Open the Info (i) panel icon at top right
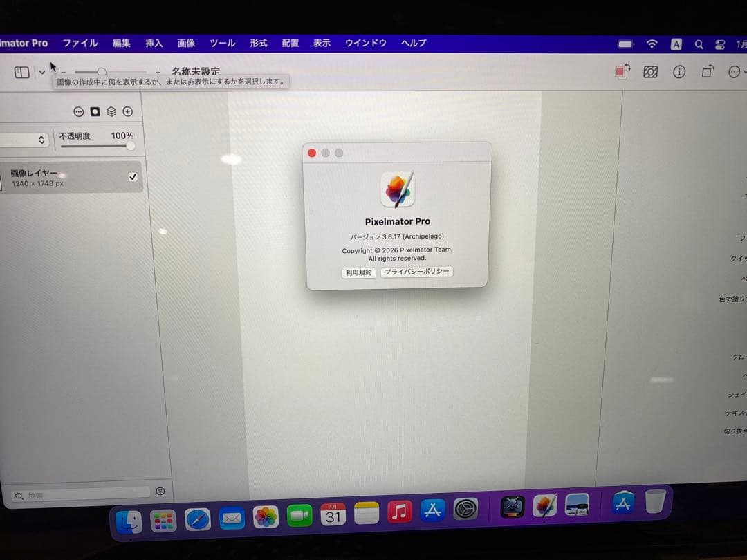Screen dimensions: 747x560 pyautogui.click(x=679, y=72)
